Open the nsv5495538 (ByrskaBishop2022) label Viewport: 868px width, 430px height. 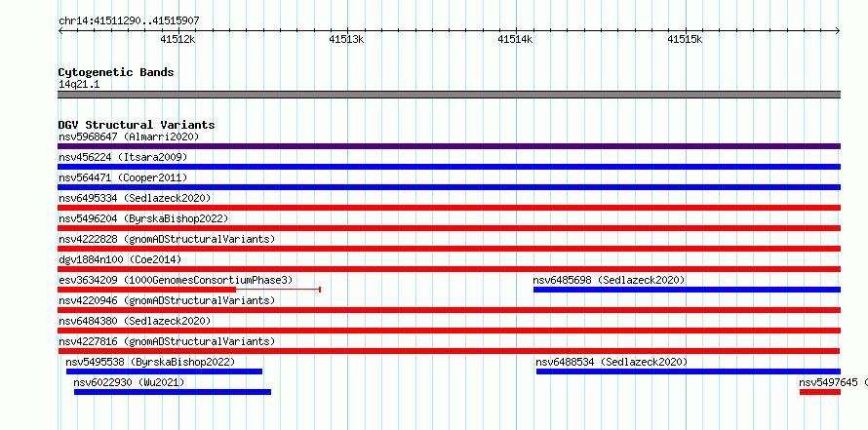point(150,362)
